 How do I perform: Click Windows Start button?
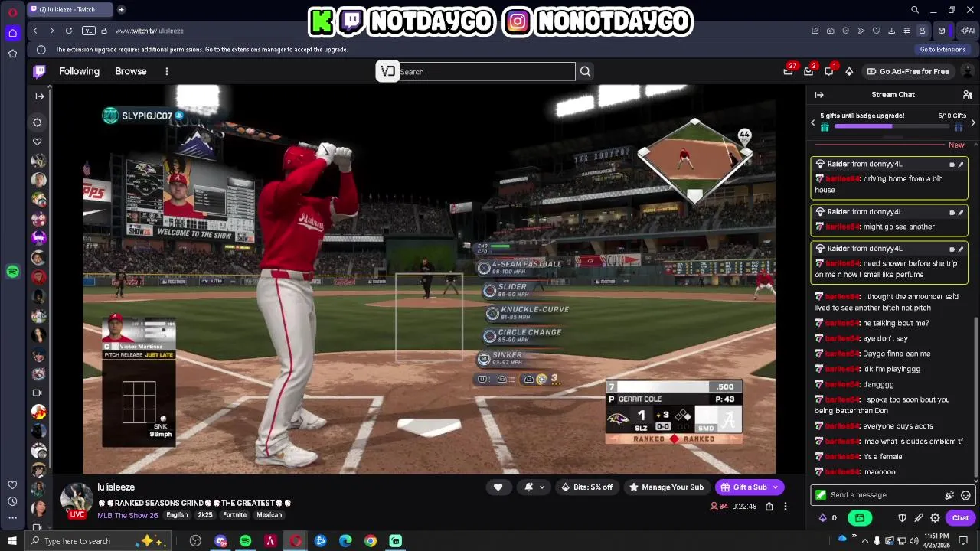[x=12, y=541]
